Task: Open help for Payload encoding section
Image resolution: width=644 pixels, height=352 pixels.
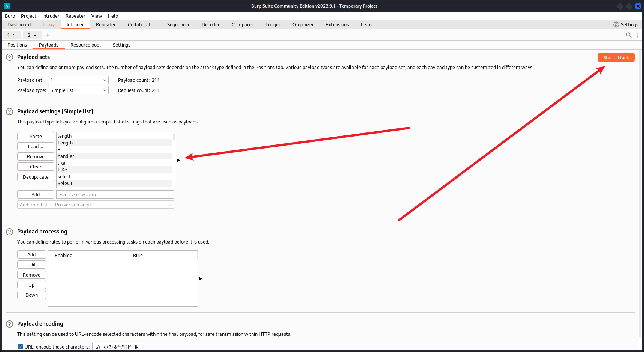Action: click(x=10, y=324)
